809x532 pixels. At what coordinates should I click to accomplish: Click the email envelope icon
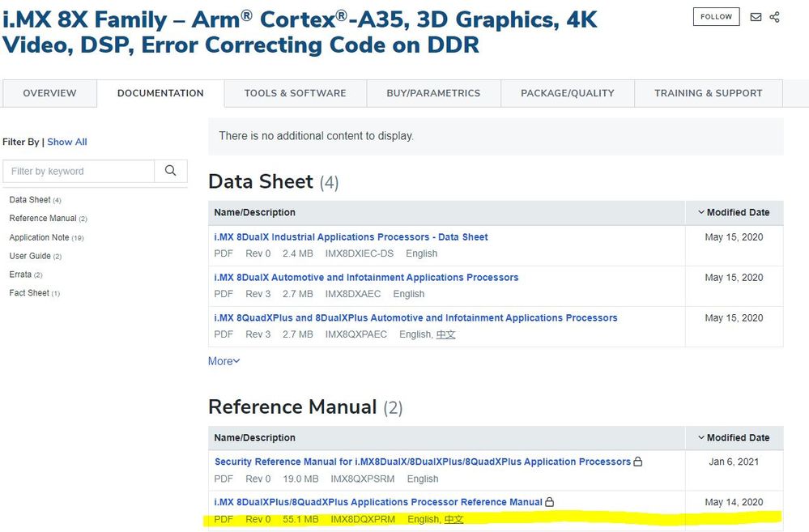pyautogui.click(x=756, y=17)
